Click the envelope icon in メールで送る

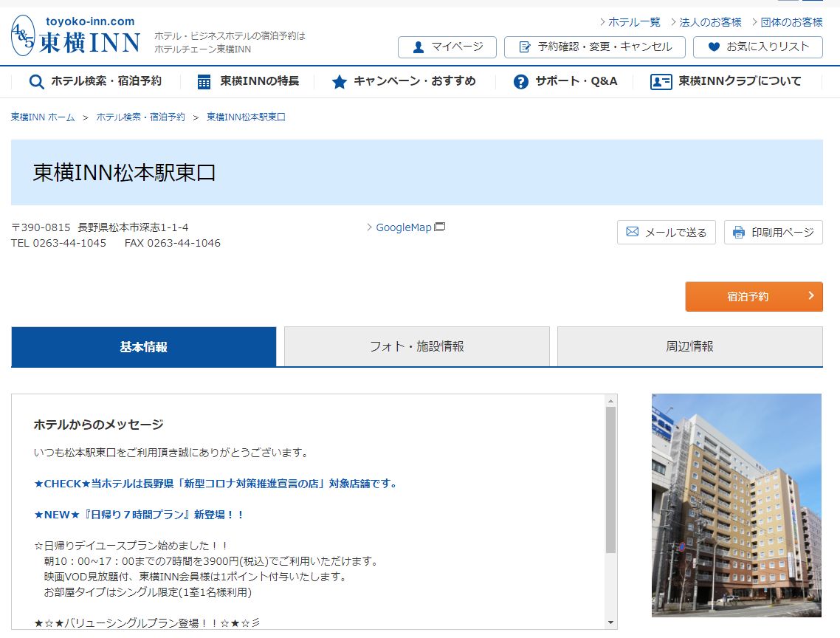click(x=632, y=232)
